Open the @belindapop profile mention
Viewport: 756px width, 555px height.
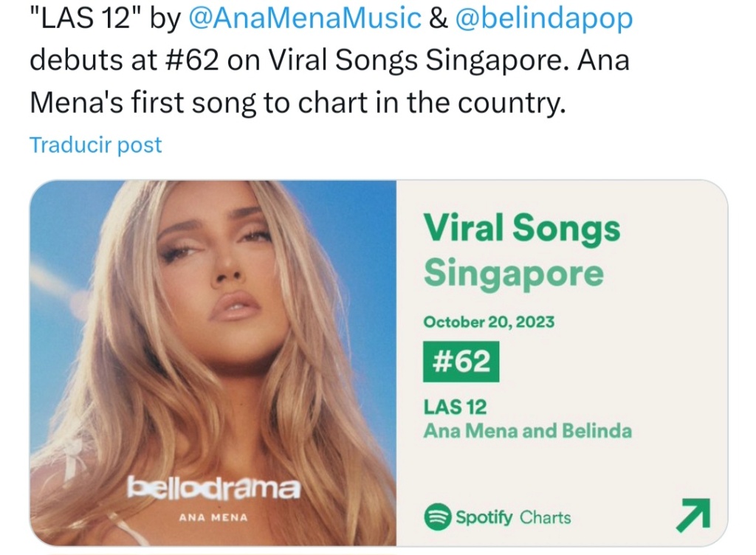(x=543, y=18)
